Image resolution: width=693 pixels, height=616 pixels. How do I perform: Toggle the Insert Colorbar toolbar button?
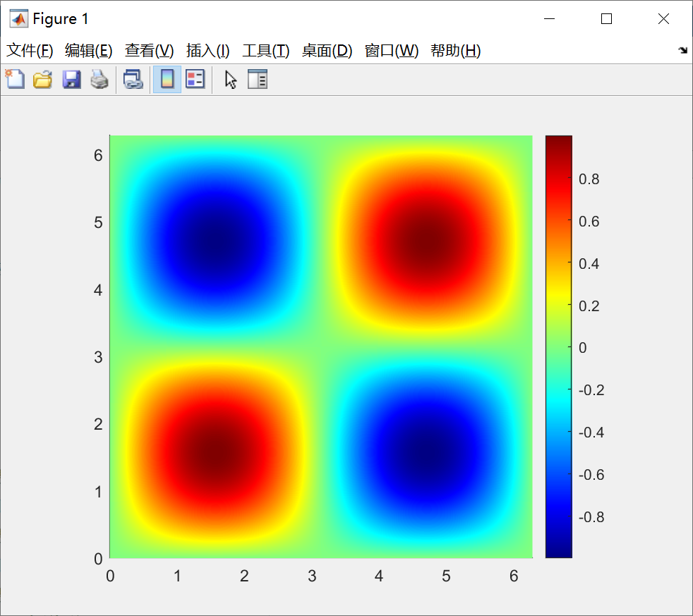click(167, 80)
